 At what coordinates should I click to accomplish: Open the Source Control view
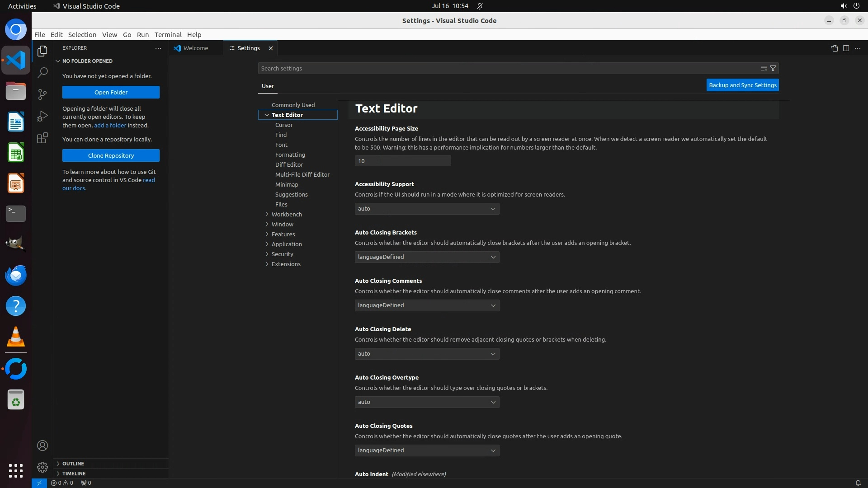[x=42, y=94]
